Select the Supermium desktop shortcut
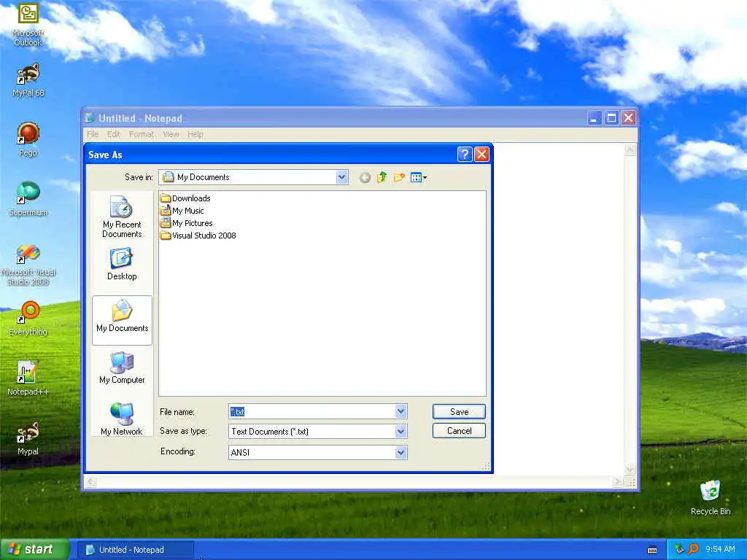 pos(28,199)
